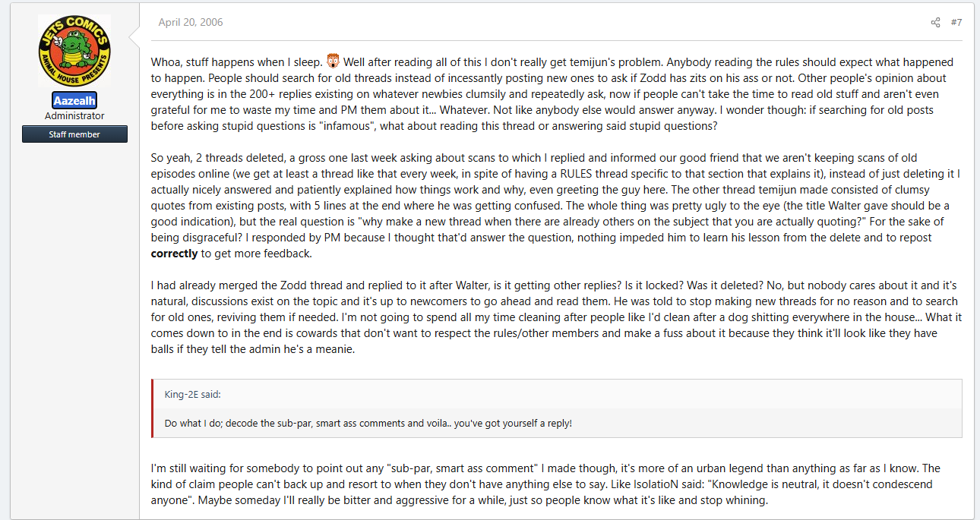The height and width of the screenshot is (520, 980).
Task: Click the shocked face emoji
Action: [x=333, y=61]
